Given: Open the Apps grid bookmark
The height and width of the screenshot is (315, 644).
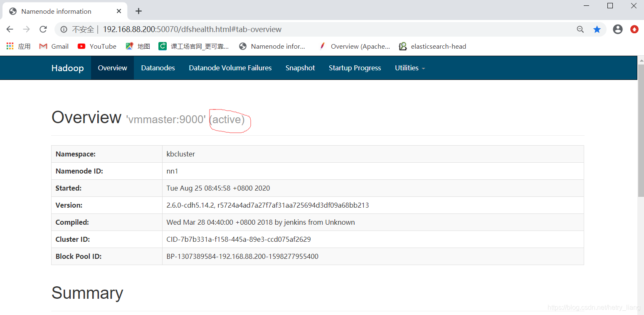Looking at the screenshot, I should click(x=18, y=46).
